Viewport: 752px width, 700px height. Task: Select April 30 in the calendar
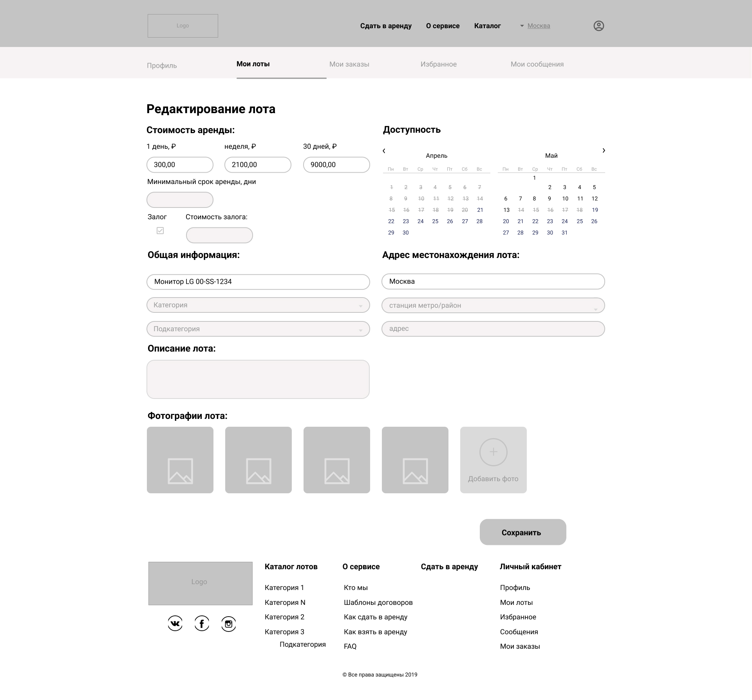click(x=406, y=233)
